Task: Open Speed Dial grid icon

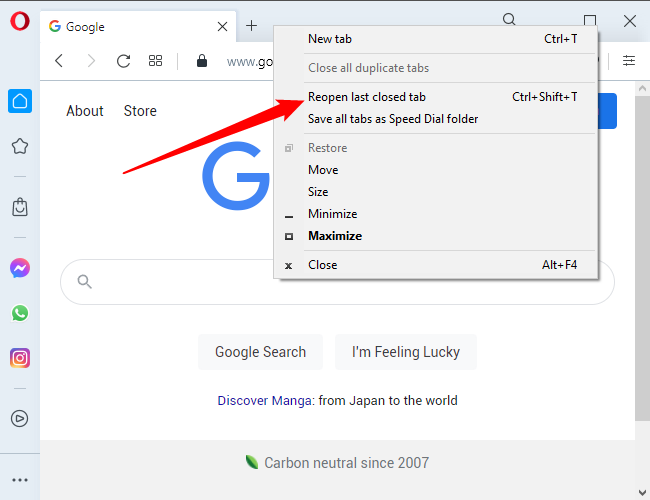Action: click(x=155, y=61)
